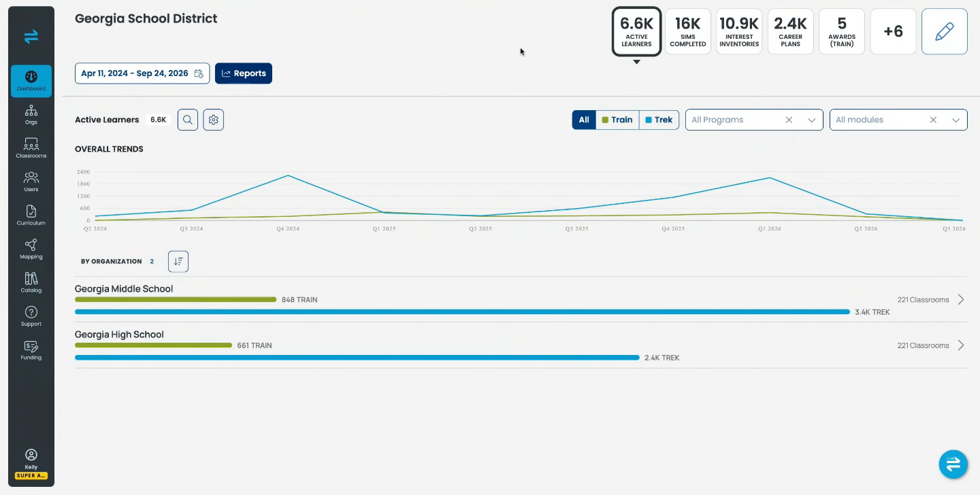The height and width of the screenshot is (495, 980).
Task: Click the sort order icon by organization
Action: [178, 261]
